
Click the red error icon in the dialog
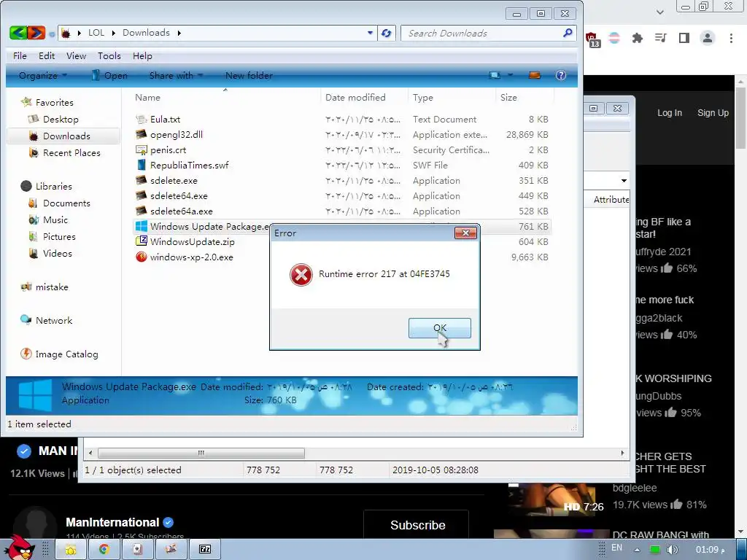(301, 275)
